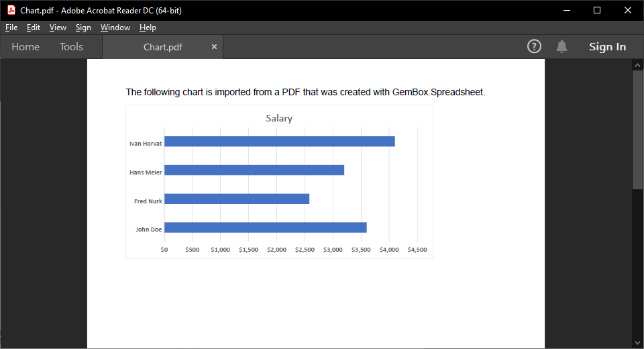Open the Window menu
Screen dimensions: 644x349
pos(115,28)
